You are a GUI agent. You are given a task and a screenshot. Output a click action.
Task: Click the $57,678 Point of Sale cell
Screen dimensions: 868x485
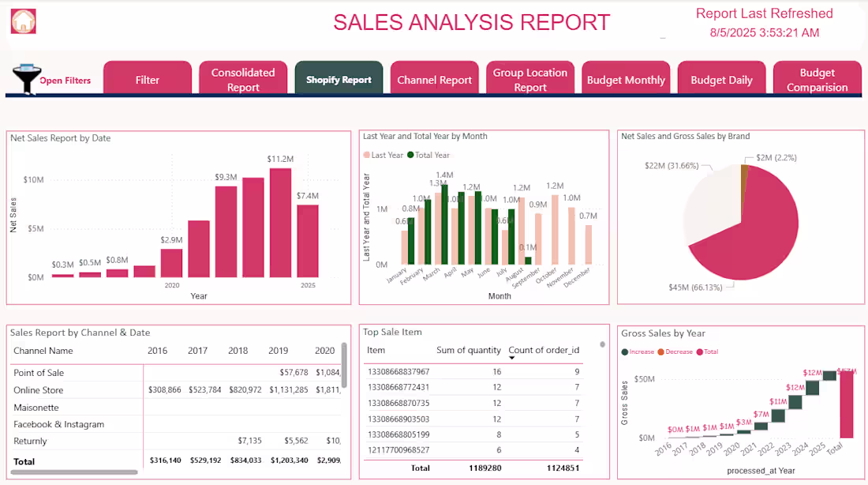(x=294, y=373)
